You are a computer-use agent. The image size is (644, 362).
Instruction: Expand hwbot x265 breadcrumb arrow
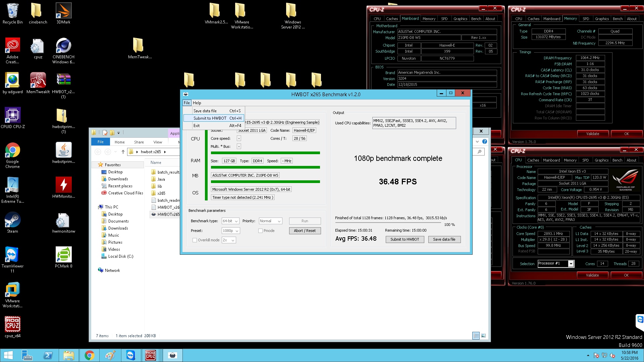point(165,152)
